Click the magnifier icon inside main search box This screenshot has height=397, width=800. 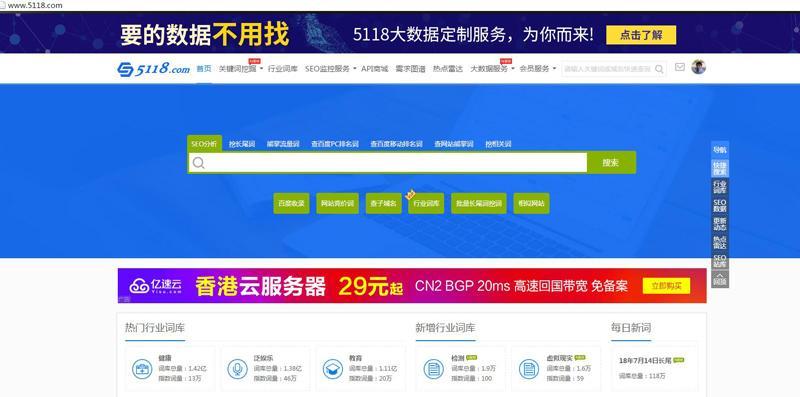click(199, 163)
